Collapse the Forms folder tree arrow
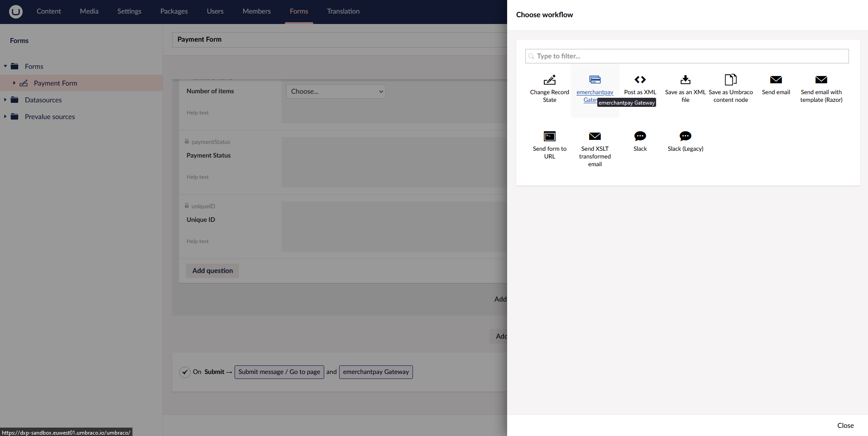This screenshot has height=436, width=868. [5, 67]
